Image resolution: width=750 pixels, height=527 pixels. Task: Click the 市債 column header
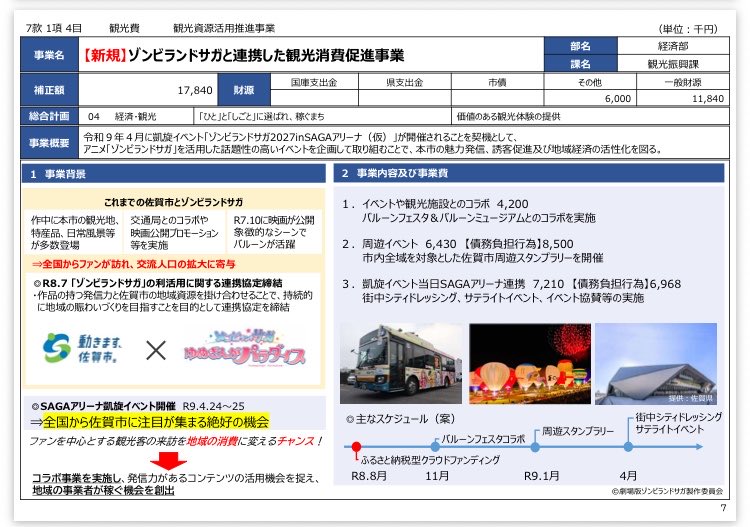coord(497,82)
